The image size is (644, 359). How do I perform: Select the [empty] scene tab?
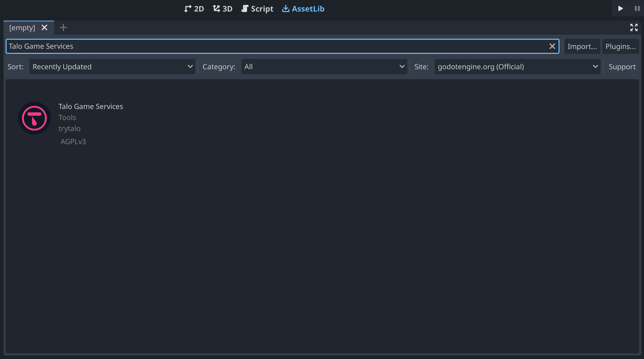tap(22, 27)
